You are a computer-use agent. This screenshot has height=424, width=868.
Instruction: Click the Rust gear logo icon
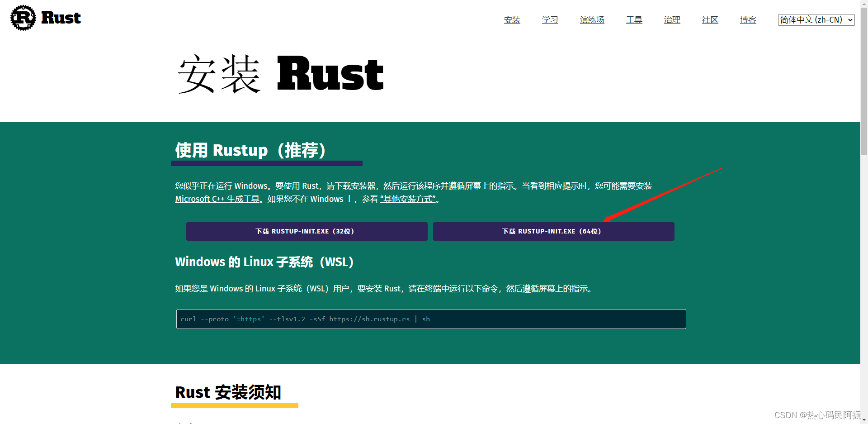23,18
